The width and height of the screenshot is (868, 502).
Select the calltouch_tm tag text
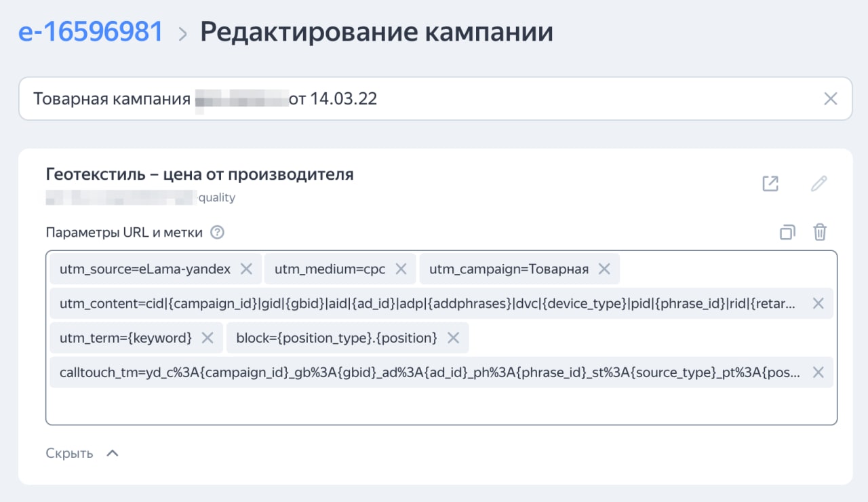(x=429, y=372)
